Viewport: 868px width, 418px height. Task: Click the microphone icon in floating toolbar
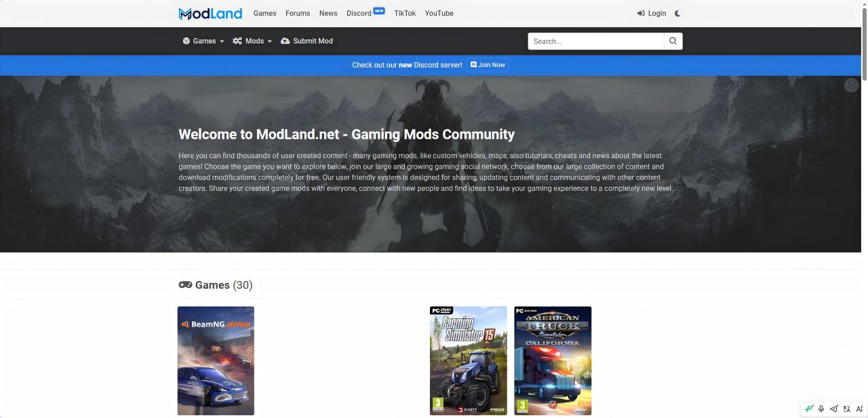[821, 409]
